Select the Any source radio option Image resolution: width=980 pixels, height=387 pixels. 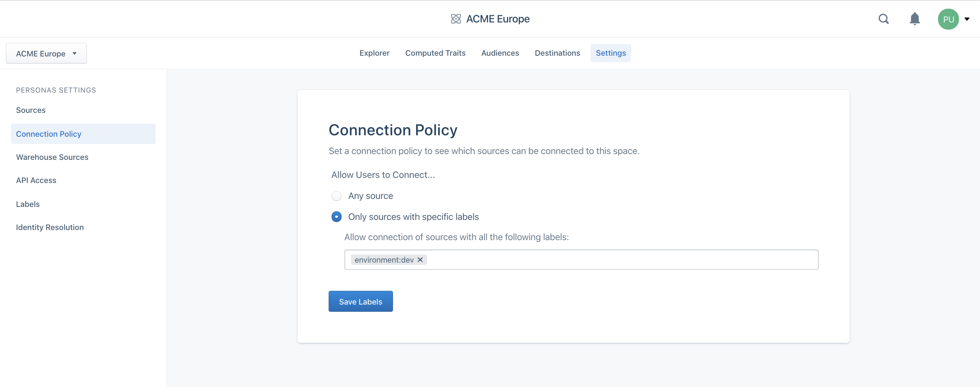[x=336, y=196]
